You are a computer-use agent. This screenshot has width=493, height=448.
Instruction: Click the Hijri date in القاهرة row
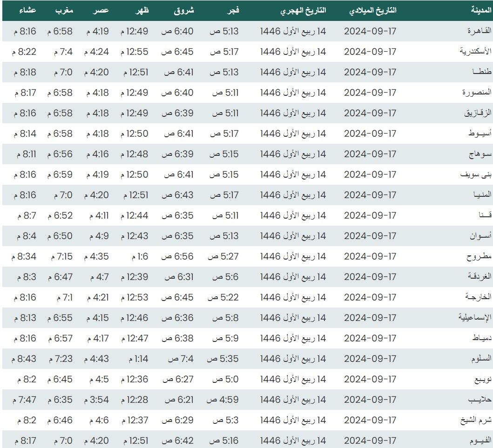pos(293,31)
